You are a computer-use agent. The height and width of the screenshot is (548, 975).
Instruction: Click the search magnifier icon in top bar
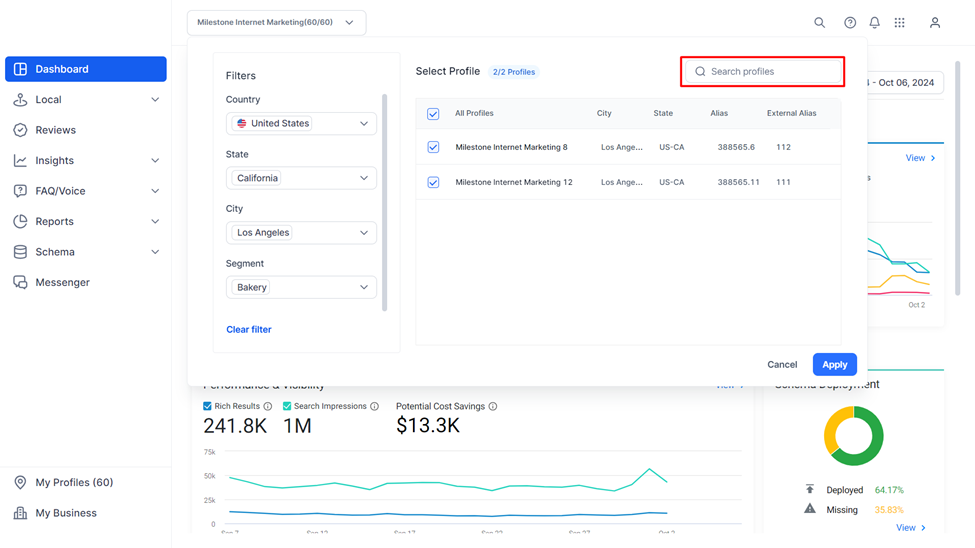coord(820,22)
